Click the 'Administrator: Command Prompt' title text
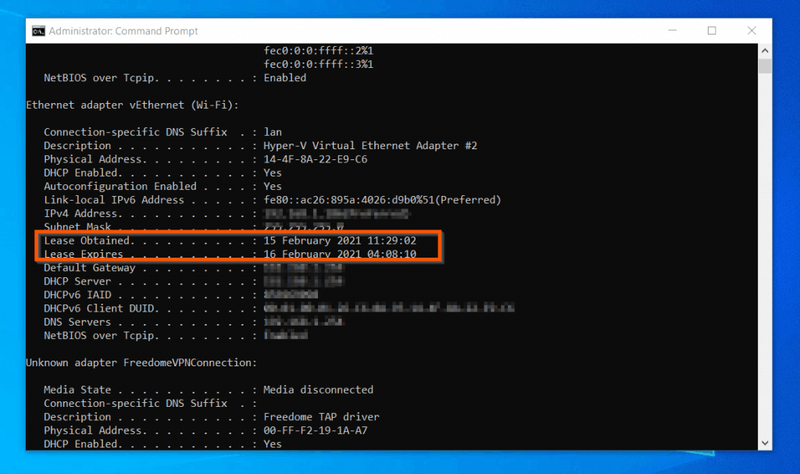The width and height of the screenshot is (800, 474). (123, 31)
